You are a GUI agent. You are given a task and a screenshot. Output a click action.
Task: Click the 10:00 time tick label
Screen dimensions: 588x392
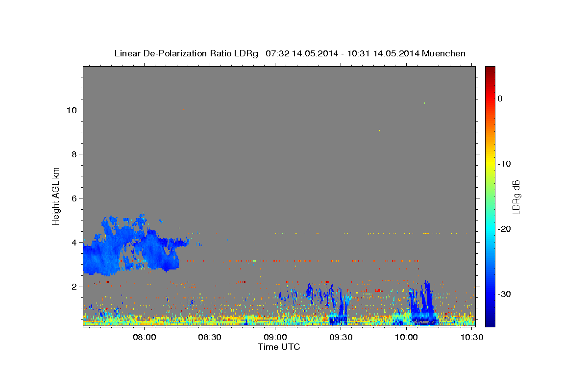click(x=406, y=337)
